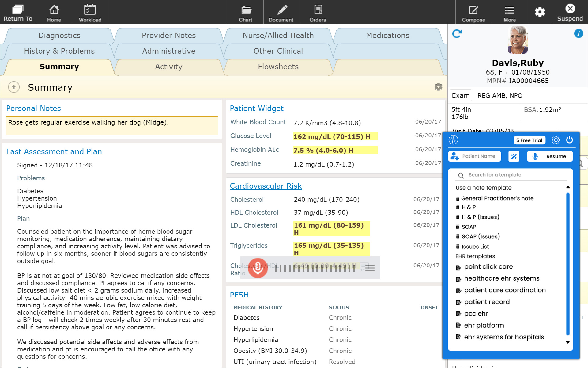
Task: Open patient details via the blue info icon
Action: (579, 34)
